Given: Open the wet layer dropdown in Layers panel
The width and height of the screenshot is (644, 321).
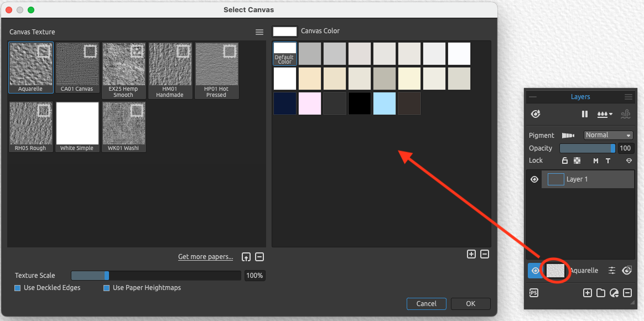Looking at the screenshot, I should (x=605, y=114).
